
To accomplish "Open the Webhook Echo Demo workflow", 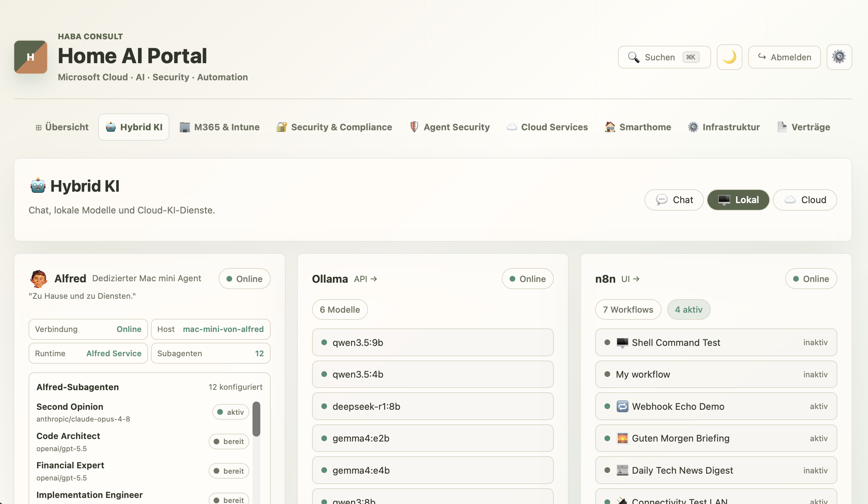I will (716, 406).
